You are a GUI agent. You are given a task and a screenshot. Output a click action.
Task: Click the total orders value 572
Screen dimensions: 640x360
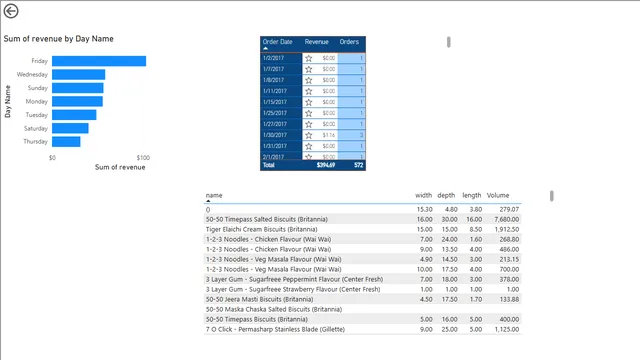tap(358, 165)
